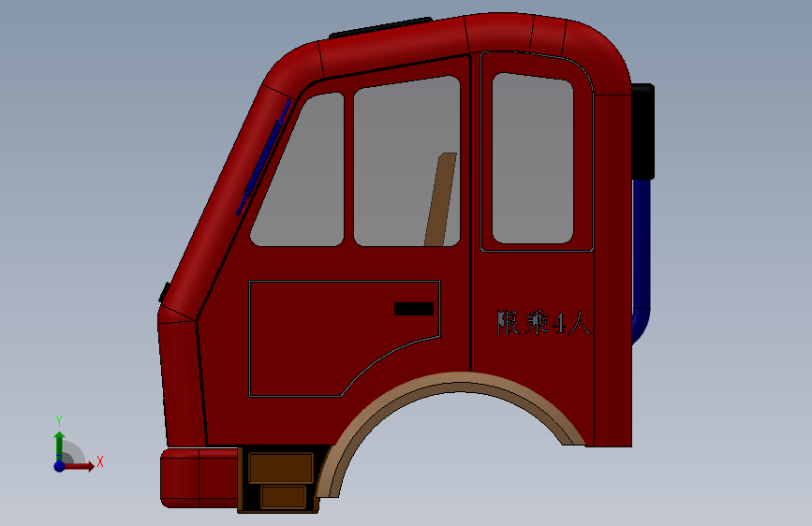Click the X axis arrow of the triad
The image size is (812, 526).
pyautogui.click(x=79, y=466)
